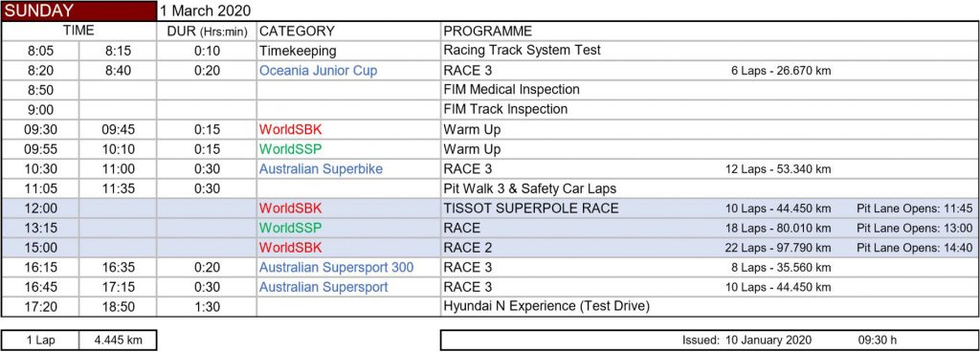980x352 pixels.
Task: Click the SUNDAY header cell
Action: (78, 11)
